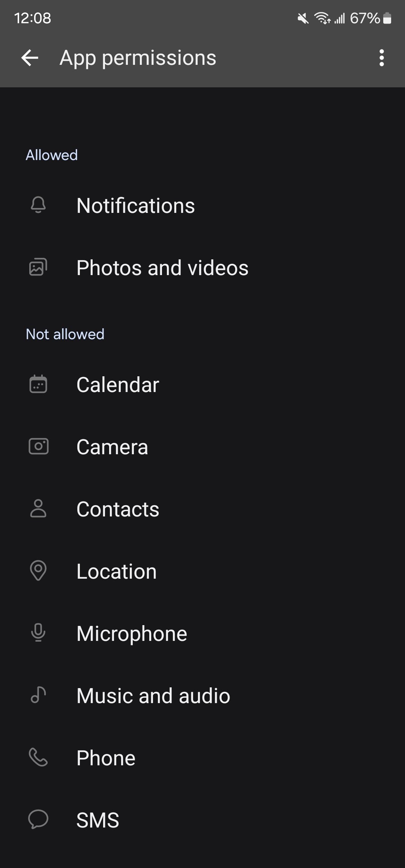405x868 pixels.
Task: Tap the Contacts person icon
Action: point(38,509)
